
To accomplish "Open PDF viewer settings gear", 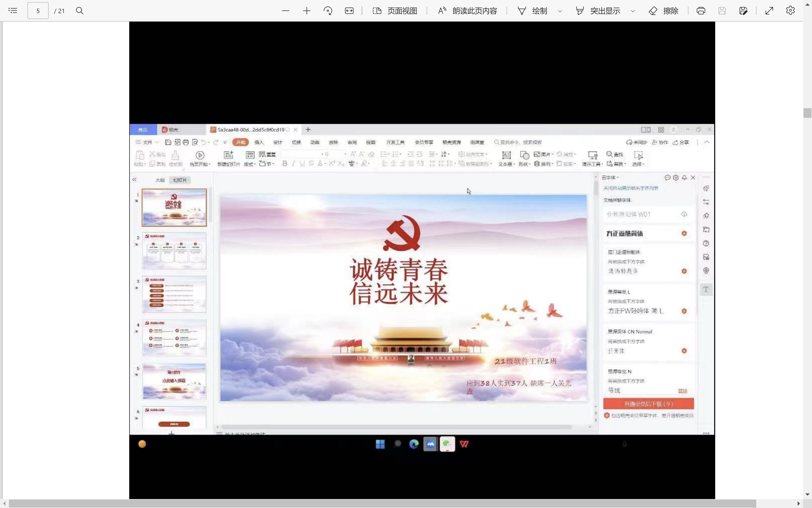I will 790,10.
